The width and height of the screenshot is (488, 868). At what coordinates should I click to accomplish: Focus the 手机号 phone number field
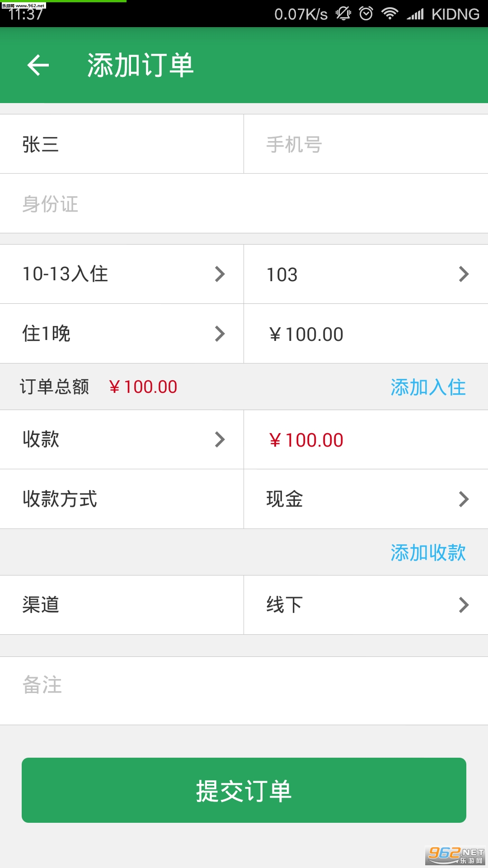366,144
